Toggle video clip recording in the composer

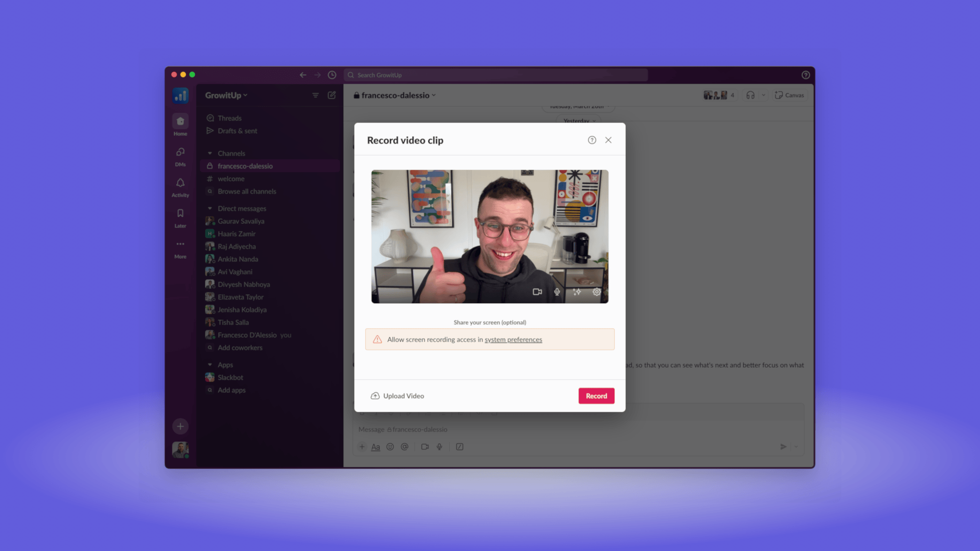pos(424,447)
